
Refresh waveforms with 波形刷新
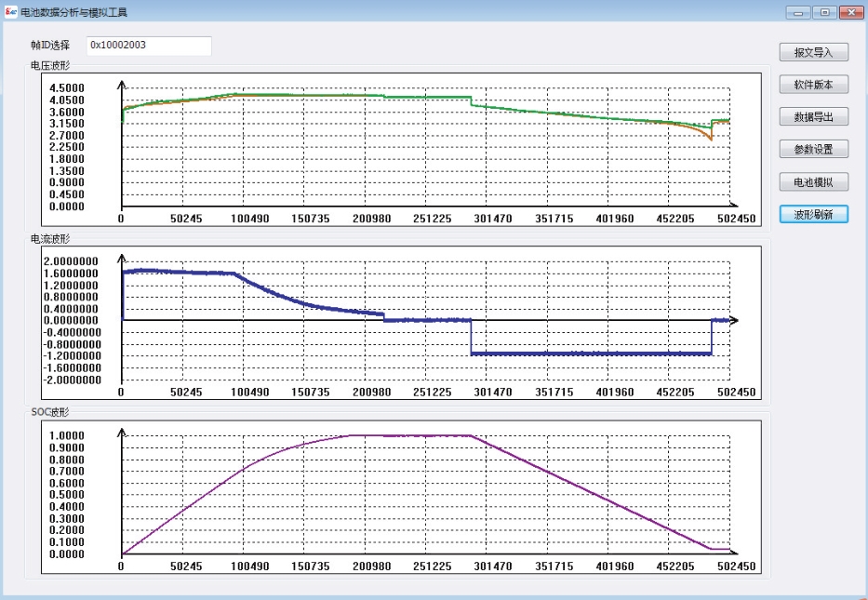tap(813, 214)
